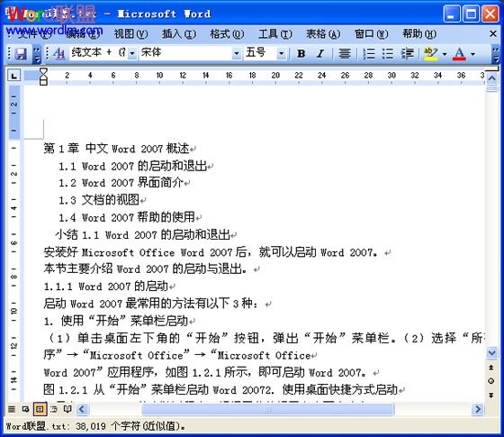Image resolution: width=504 pixels, height=437 pixels.
Task: Toggle Bold formatting
Action: click(x=301, y=53)
